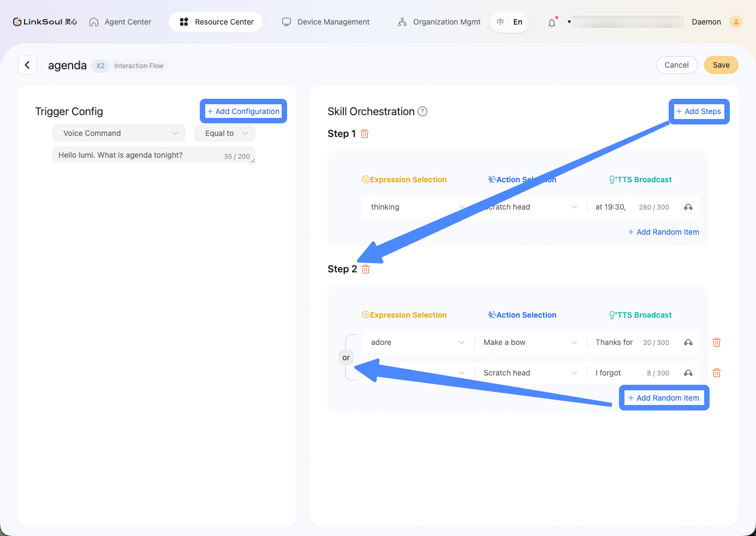Open Step 1 Scratch head action dropdown
Screen dimensions: 756x536
pyautogui.click(x=529, y=207)
